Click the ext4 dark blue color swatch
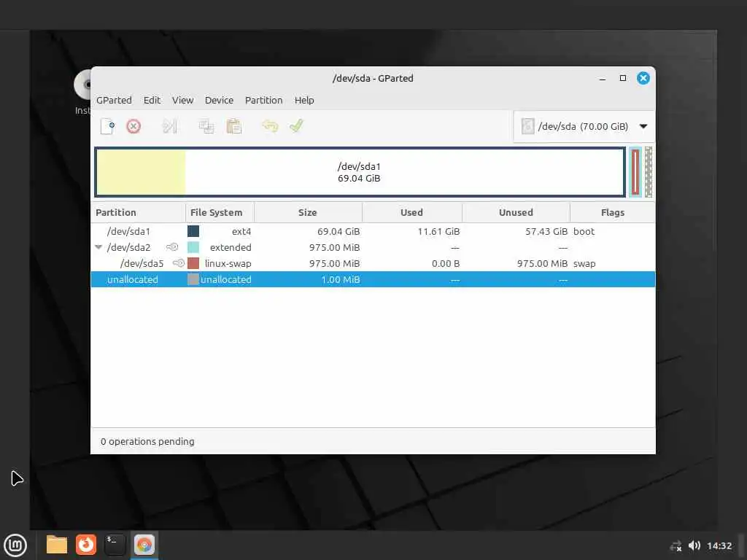 point(193,231)
